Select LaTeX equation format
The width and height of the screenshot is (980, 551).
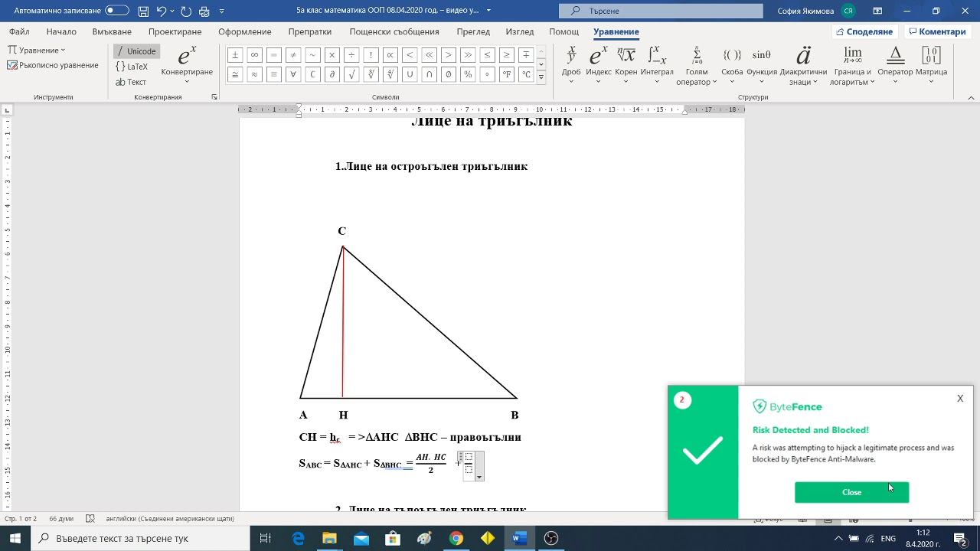[x=132, y=67]
